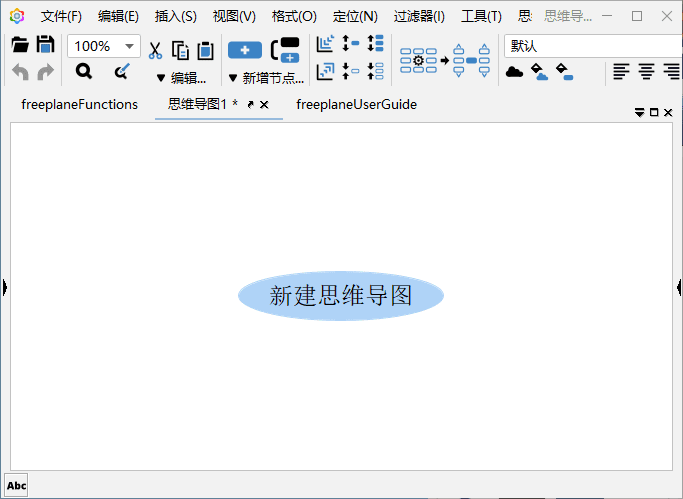The image size is (683, 499).
Task: Click the 默认 style input field
Action: (x=590, y=46)
